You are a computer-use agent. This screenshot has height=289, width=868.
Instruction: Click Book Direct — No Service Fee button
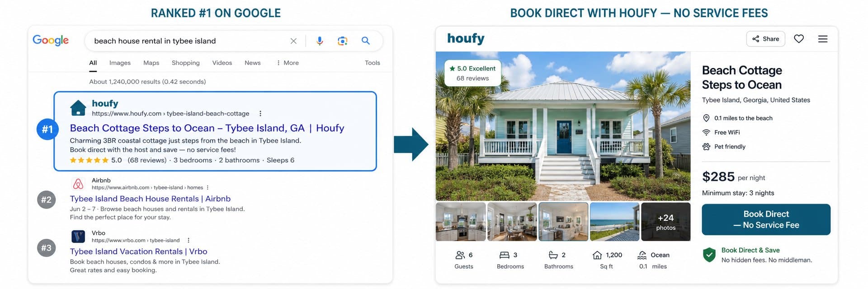pos(766,219)
